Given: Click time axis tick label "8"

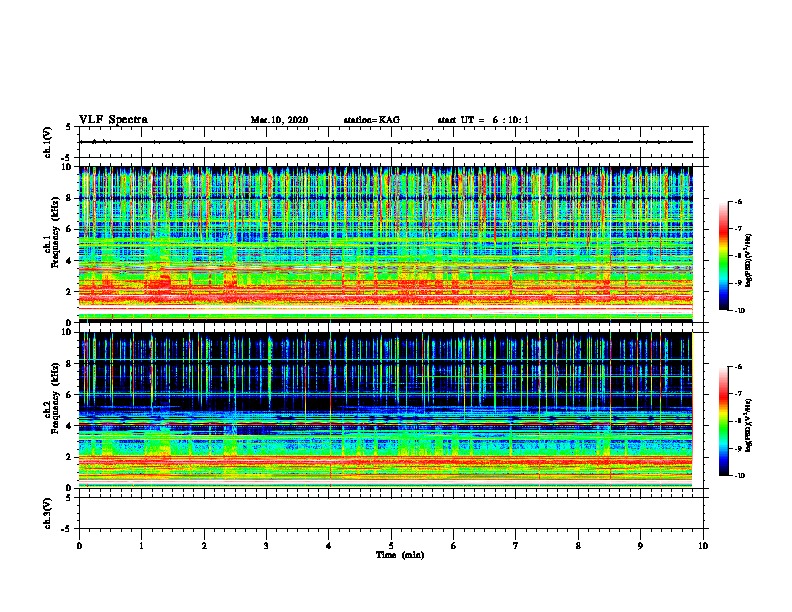Looking at the screenshot, I should click(x=578, y=546).
